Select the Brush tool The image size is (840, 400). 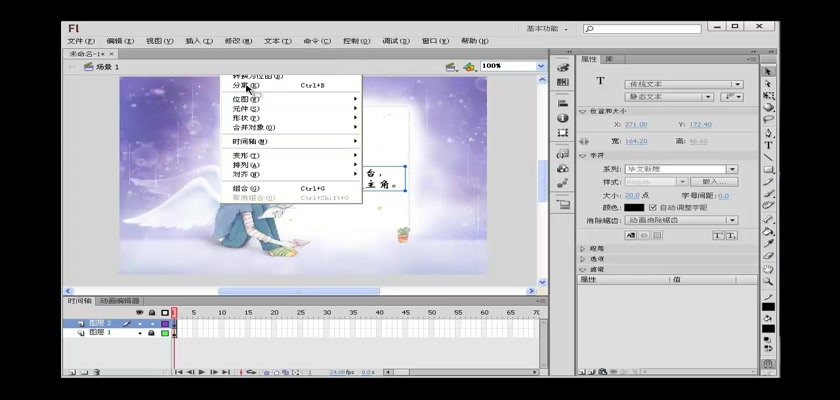(768, 193)
